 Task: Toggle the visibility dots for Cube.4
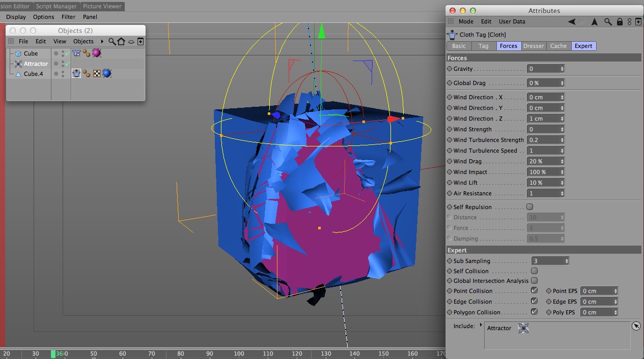coord(63,74)
